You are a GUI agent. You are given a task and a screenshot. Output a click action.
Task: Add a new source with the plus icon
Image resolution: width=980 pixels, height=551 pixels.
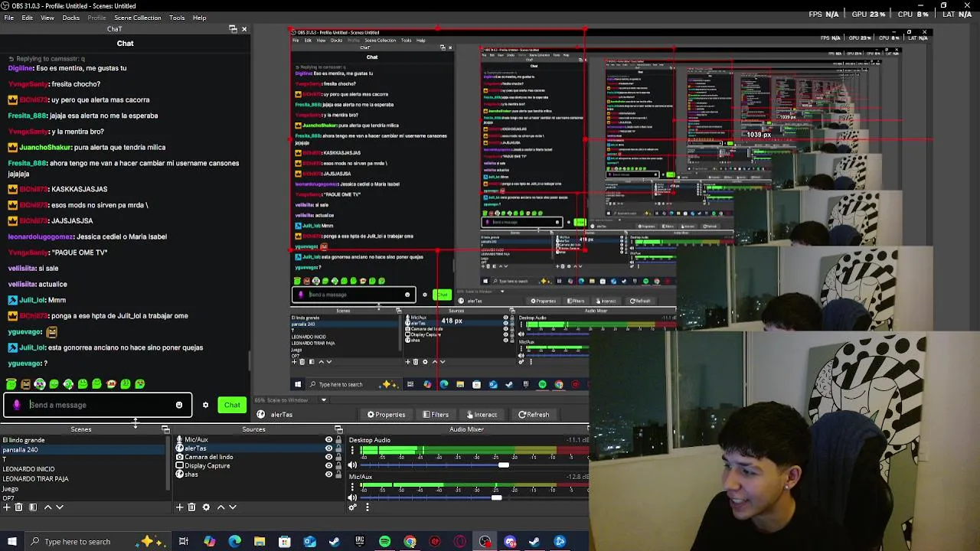tap(180, 507)
